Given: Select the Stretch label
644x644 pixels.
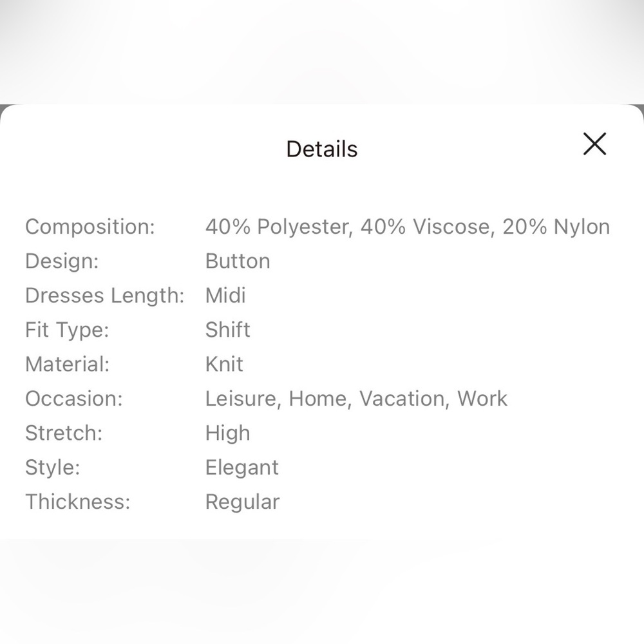Looking at the screenshot, I should 64,433.
